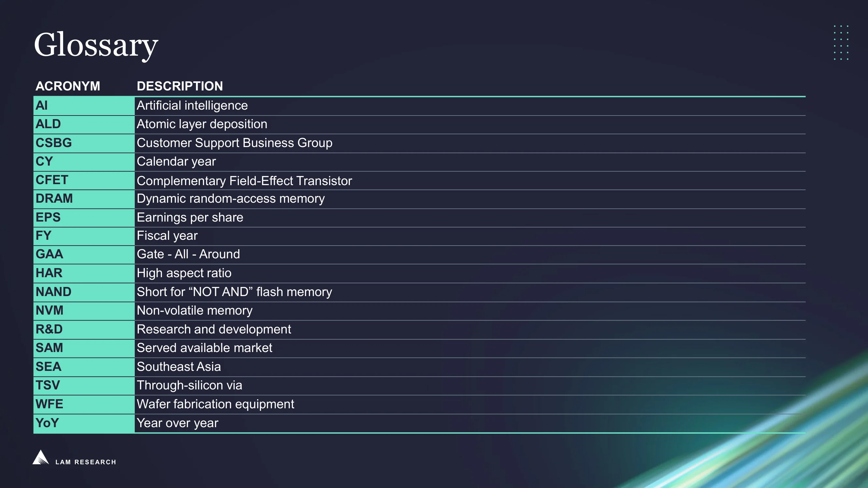Screen dimensions: 868x488
Task: Select the Glossary slide title
Action: click(x=96, y=45)
